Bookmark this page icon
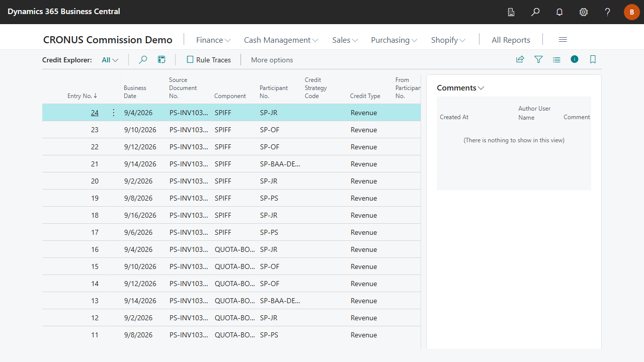This screenshot has width=644, height=362. [x=593, y=59]
